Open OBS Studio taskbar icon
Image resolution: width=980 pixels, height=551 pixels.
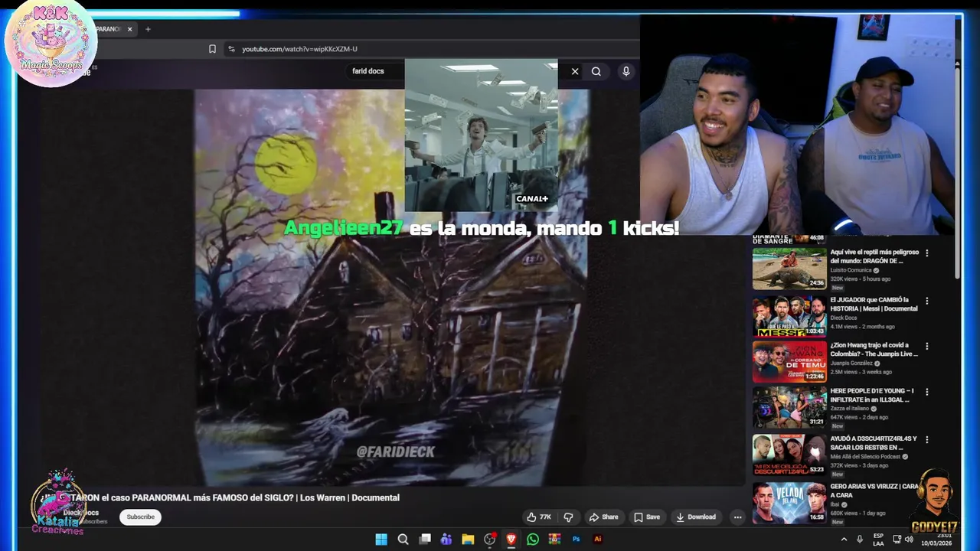click(490, 540)
